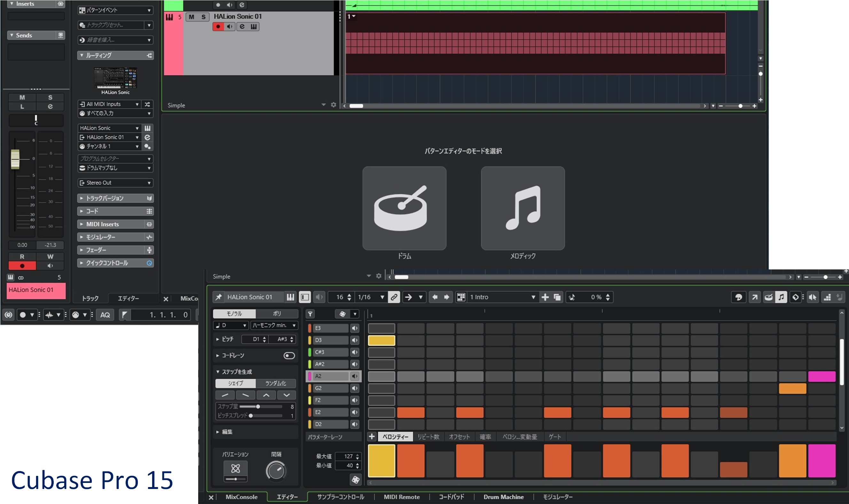Select the ランダム化 button

point(276,383)
